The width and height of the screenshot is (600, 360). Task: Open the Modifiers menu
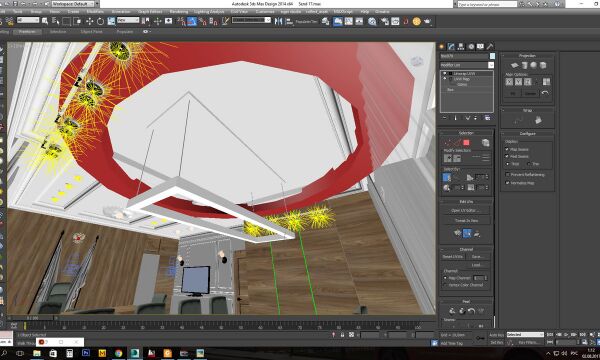pos(95,12)
